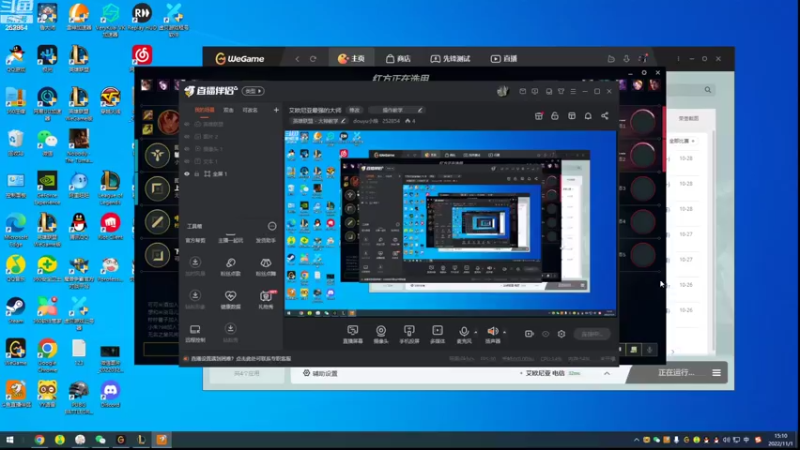The width and height of the screenshot is (800, 450).
Task: Open the WeGame 商店 tab
Action: 398,59
